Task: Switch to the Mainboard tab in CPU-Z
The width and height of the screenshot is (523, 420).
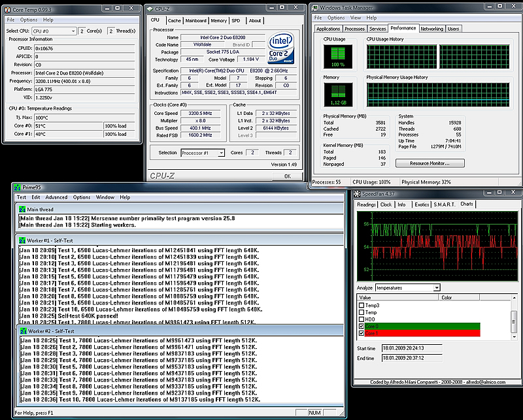Action: (195, 21)
